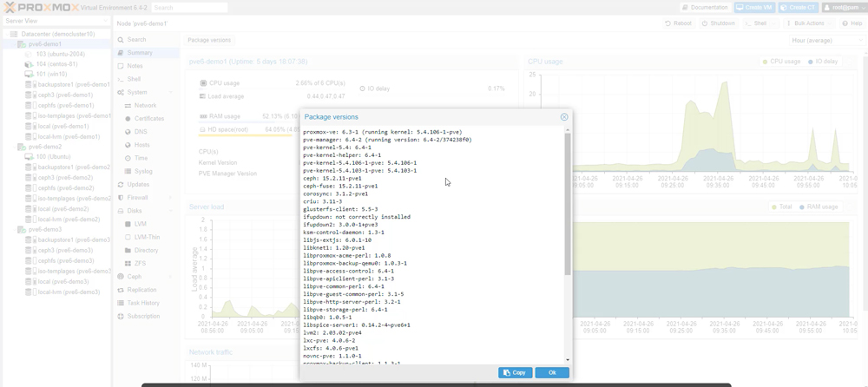The width and height of the screenshot is (868, 387).
Task: Select container 104 (centos-81)
Action: pos(57,64)
